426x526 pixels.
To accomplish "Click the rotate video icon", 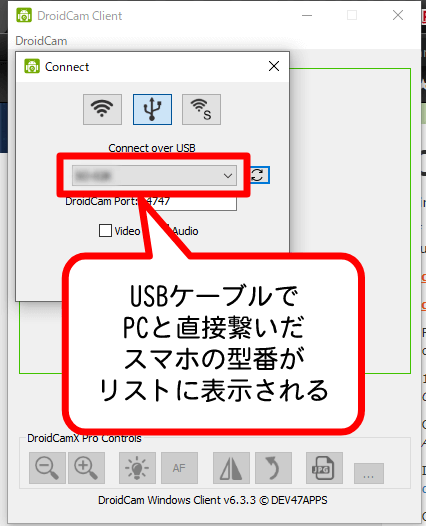I will [273, 468].
